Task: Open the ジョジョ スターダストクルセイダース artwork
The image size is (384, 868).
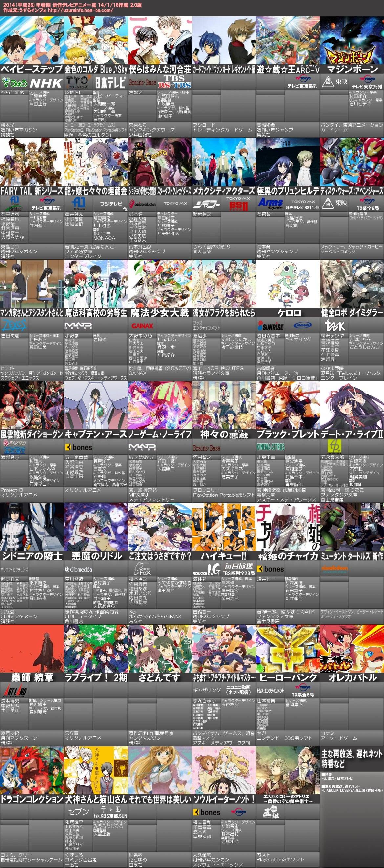Action: tap(160, 162)
